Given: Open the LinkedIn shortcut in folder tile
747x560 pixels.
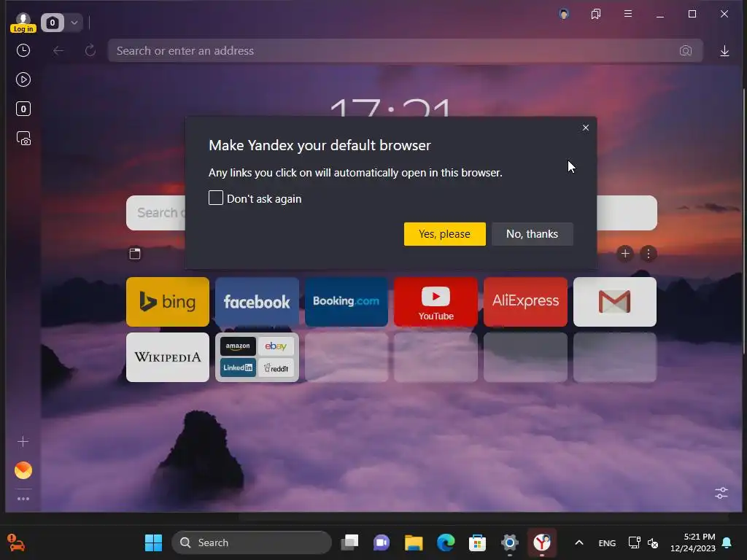Looking at the screenshot, I should [238, 367].
